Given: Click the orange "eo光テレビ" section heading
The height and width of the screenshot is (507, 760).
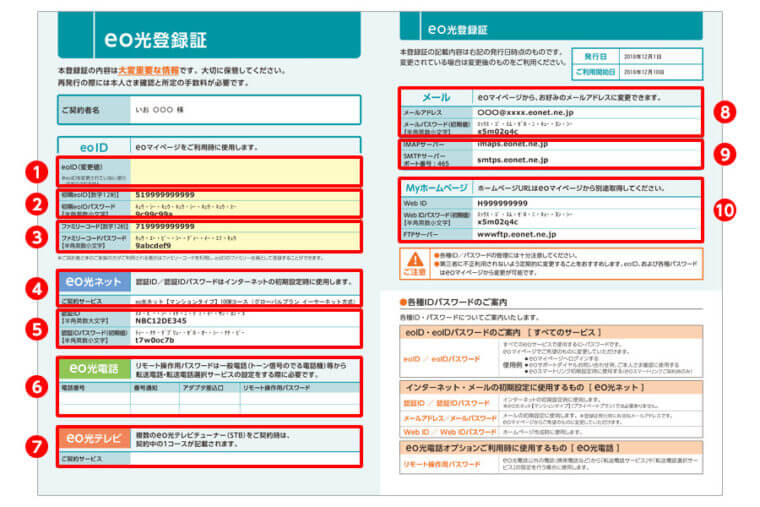Looking at the screenshot, I should [94, 438].
